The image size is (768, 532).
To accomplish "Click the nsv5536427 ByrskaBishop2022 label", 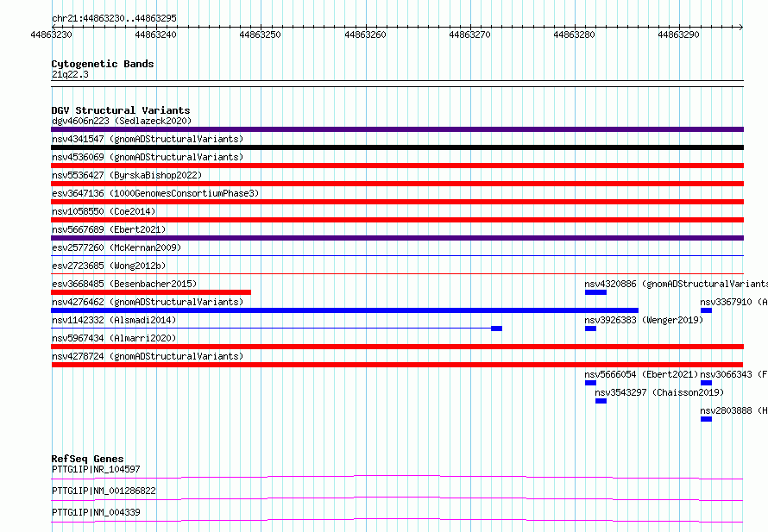I will tap(127, 175).
